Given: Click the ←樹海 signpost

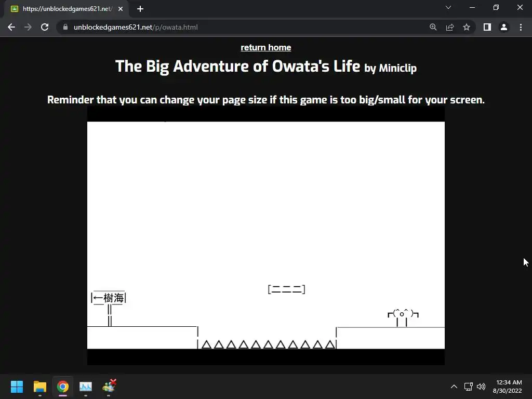Looking at the screenshot, I should pyautogui.click(x=109, y=309).
